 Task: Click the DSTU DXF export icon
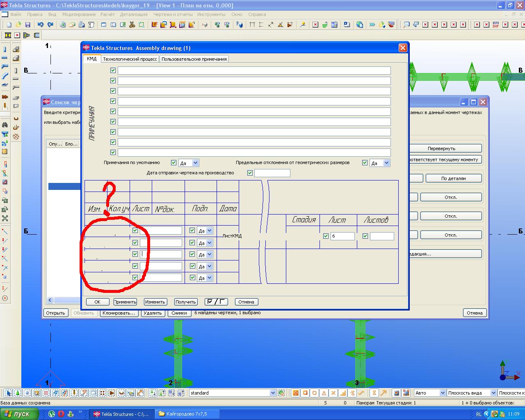pos(495,25)
